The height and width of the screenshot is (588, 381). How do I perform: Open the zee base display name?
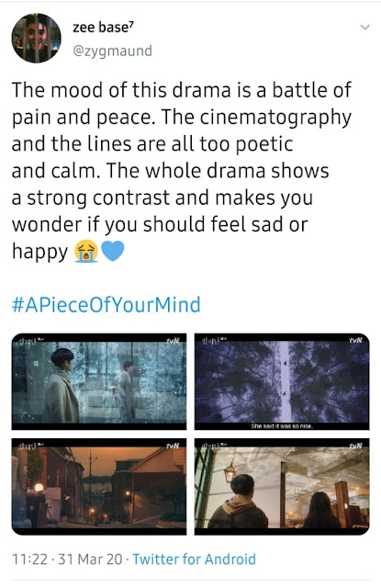tap(103, 27)
